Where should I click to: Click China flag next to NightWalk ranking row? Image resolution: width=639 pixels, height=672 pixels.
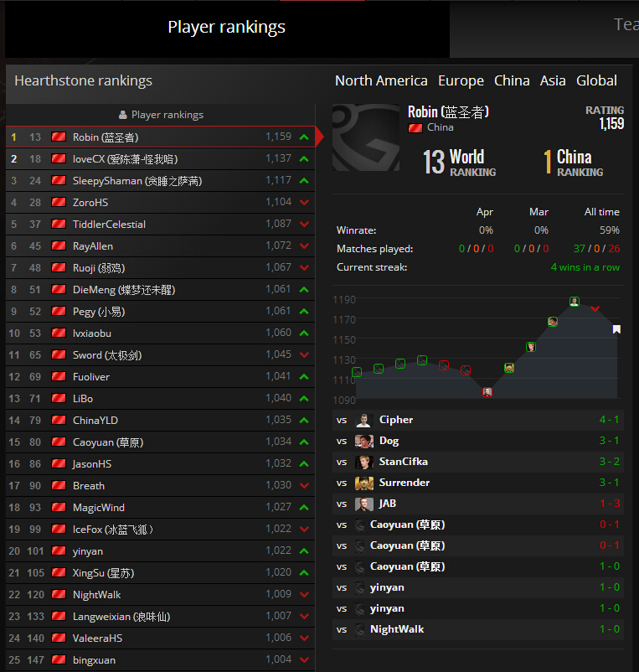click(59, 594)
